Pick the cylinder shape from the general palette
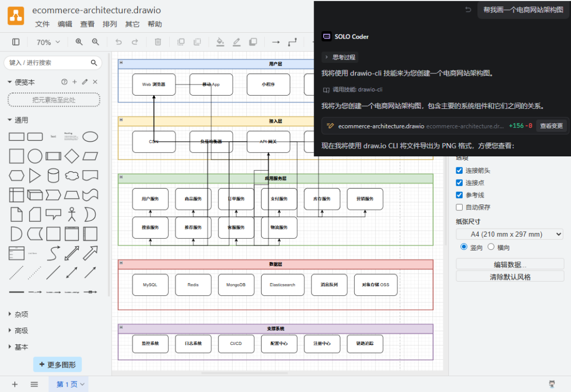Viewport: 571px width, 392px height. pos(53,175)
